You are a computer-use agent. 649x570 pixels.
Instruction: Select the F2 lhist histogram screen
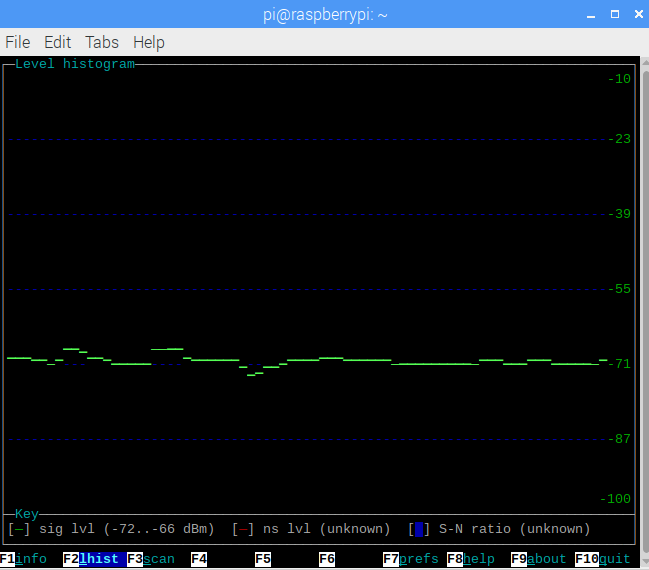(x=91, y=559)
